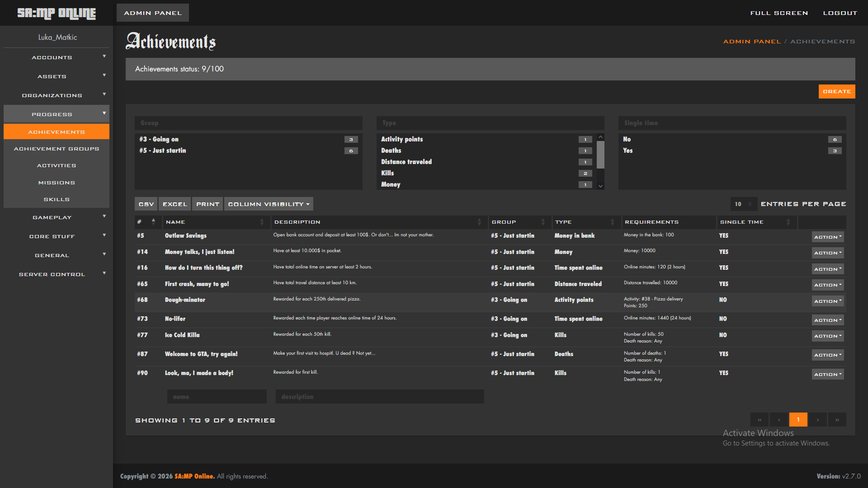Export table using the CSV button
Viewport: 868px width, 488px height.
pos(146,204)
